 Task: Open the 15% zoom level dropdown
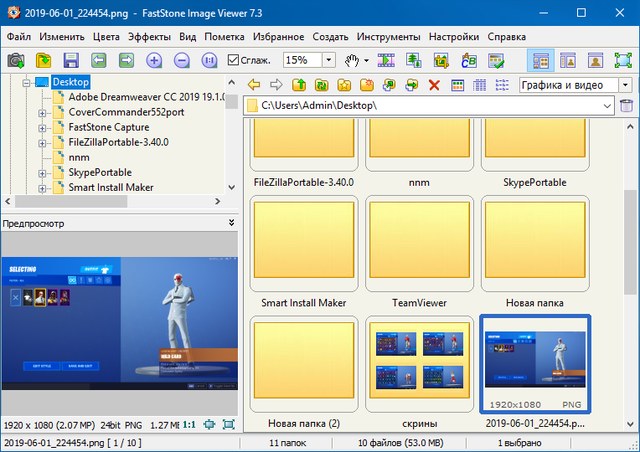pos(327,60)
